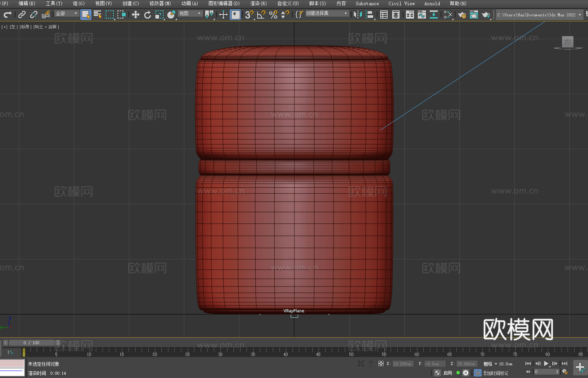The image size is (588, 378).
Task: Open the 渲染(R) menu
Action: [x=258, y=3]
